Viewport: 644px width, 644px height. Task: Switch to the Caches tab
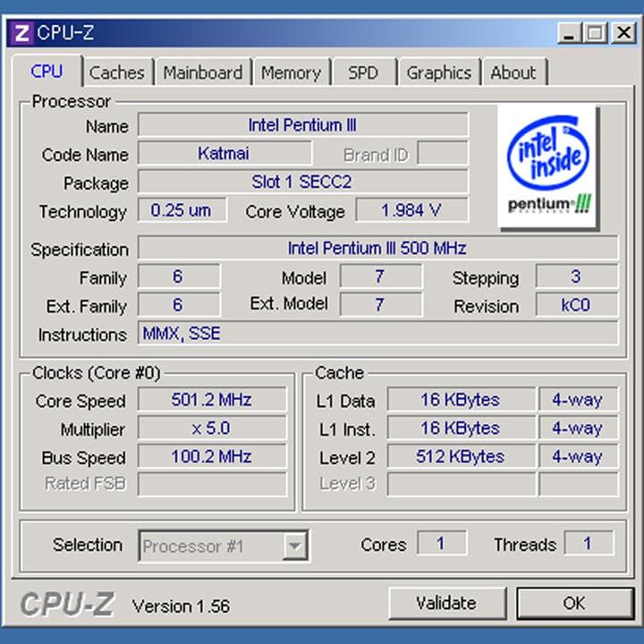pos(117,72)
